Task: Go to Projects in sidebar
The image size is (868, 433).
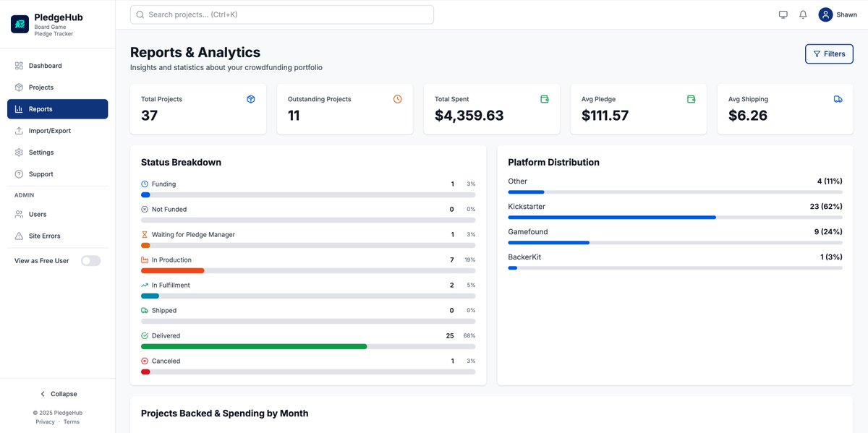Action: coord(58,87)
